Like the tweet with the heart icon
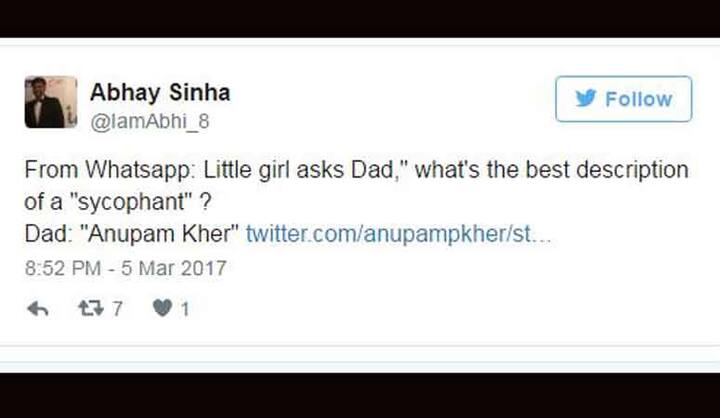Viewport: 720px width, 418px height. [162, 309]
